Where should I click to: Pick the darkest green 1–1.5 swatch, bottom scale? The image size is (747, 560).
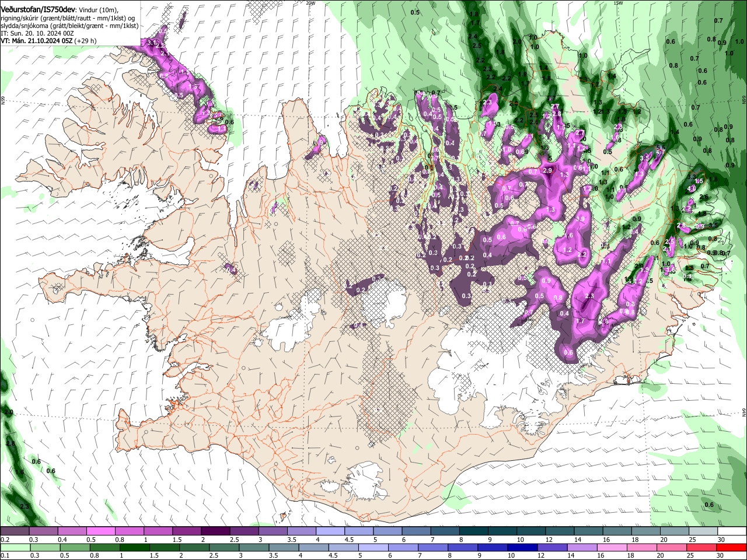pyautogui.click(x=134, y=547)
